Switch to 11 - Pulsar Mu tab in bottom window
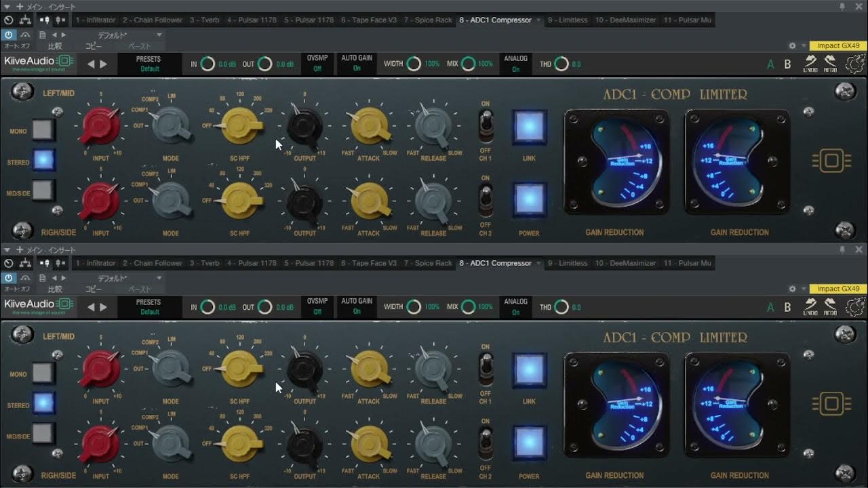The image size is (868, 488). [688, 263]
